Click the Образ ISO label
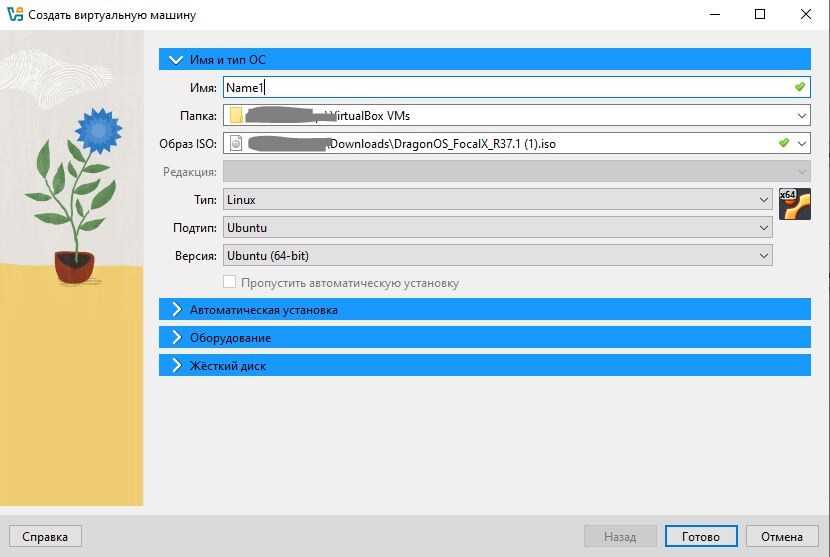The height and width of the screenshot is (557, 830). click(188, 143)
